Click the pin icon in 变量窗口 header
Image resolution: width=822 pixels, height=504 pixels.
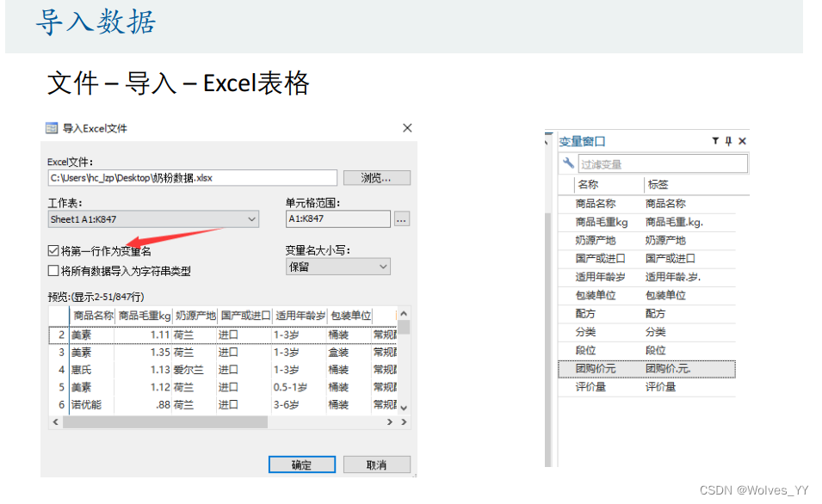728,141
